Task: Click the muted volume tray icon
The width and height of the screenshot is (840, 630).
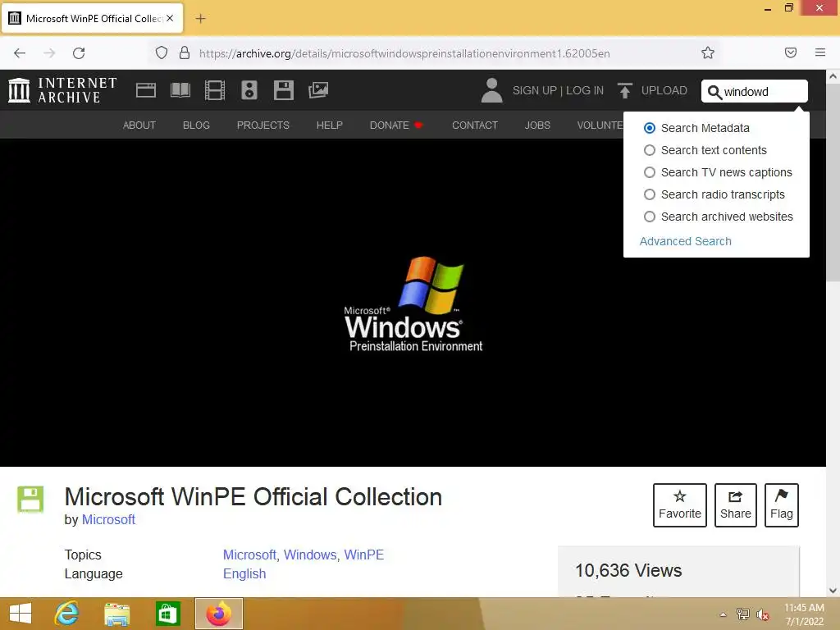Action: [x=762, y=614]
